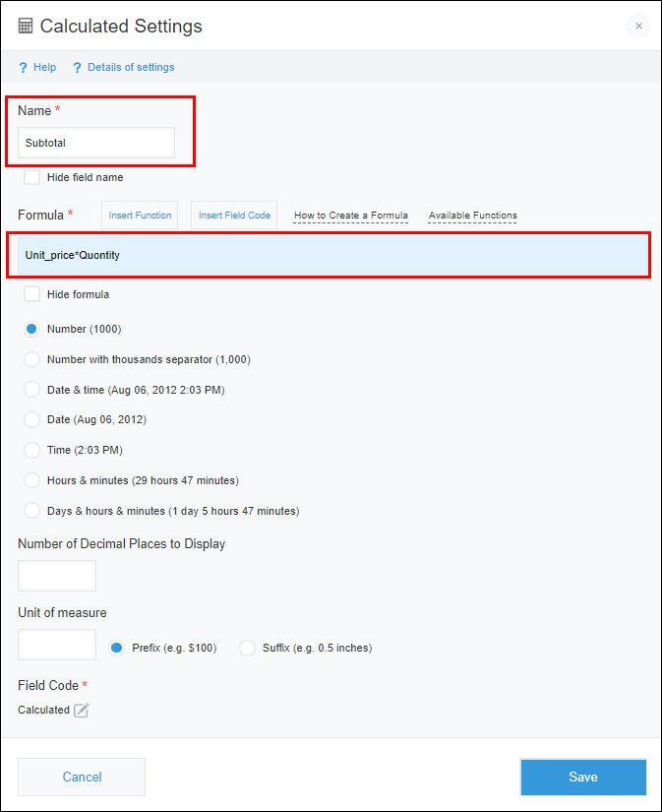Screen dimensions: 662x812
Task: Select Hours & minutes display format
Action: (x=30, y=480)
